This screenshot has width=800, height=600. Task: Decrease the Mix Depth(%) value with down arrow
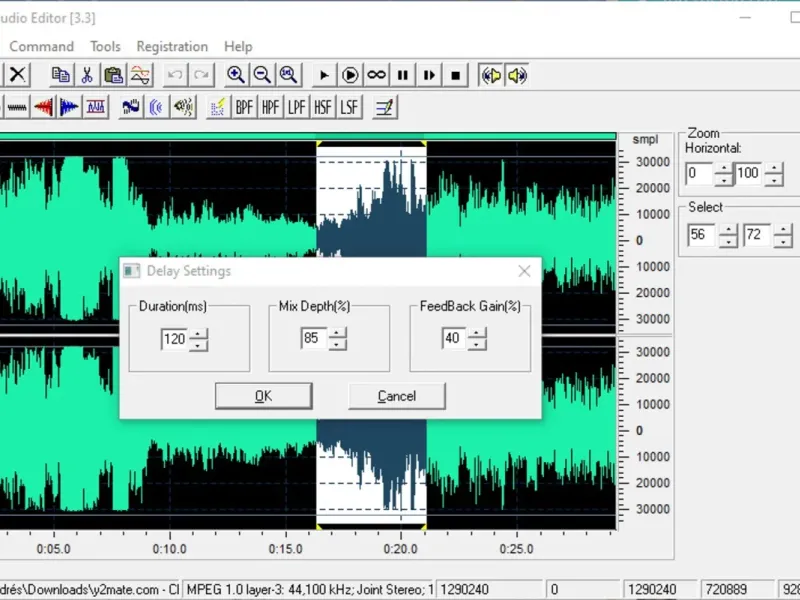point(337,345)
